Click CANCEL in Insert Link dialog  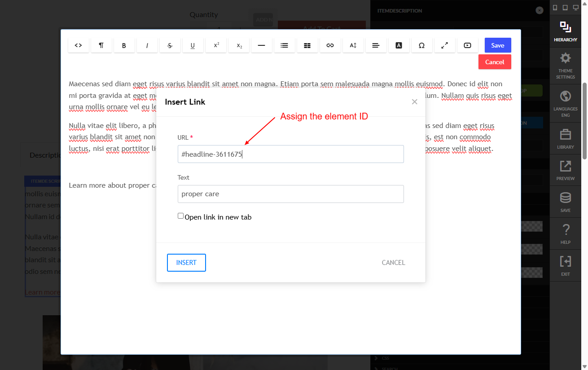point(394,263)
